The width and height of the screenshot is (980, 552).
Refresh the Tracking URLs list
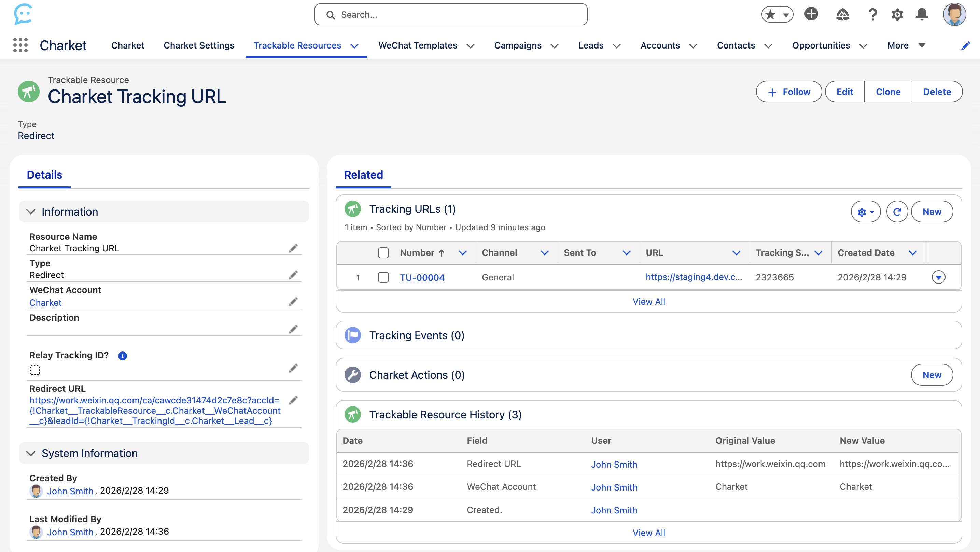tap(897, 212)
